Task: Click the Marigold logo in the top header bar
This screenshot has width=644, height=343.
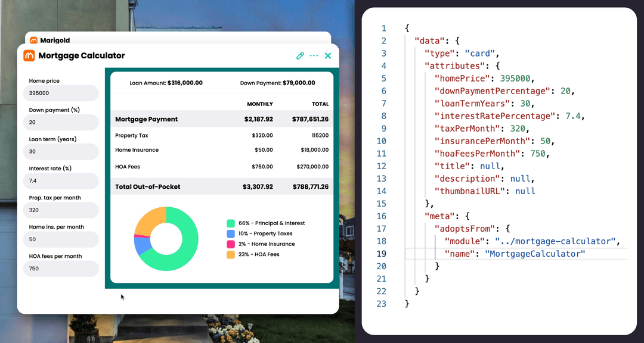Action: click(x=35, y=40)
